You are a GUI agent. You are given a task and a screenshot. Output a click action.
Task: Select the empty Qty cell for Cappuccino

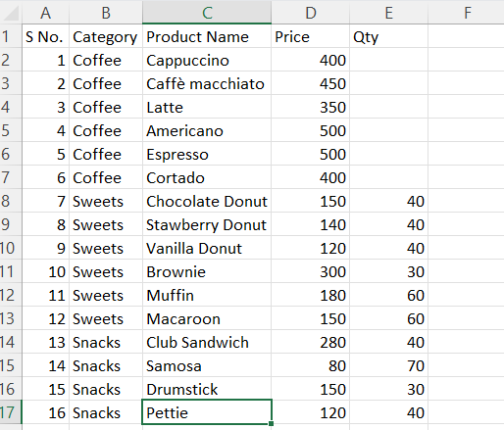[388, 60]
